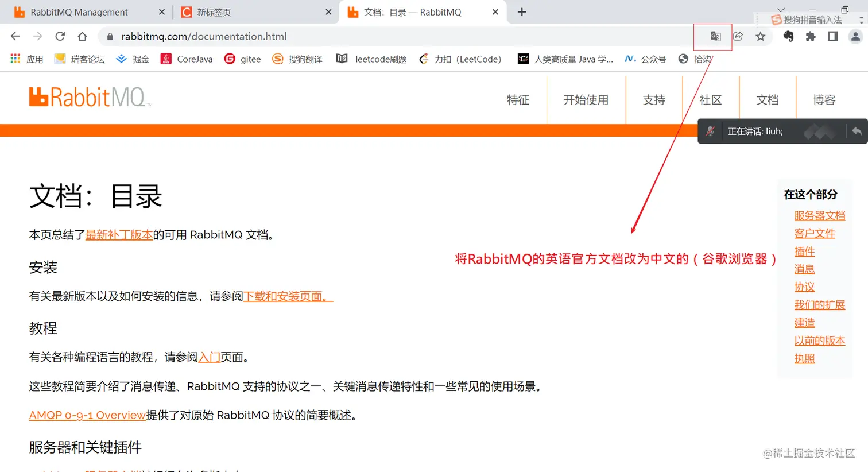This screenshot has height=472, width=868.
Task: Close the RabbitMQ Management tab
Action: click(161, 12)
